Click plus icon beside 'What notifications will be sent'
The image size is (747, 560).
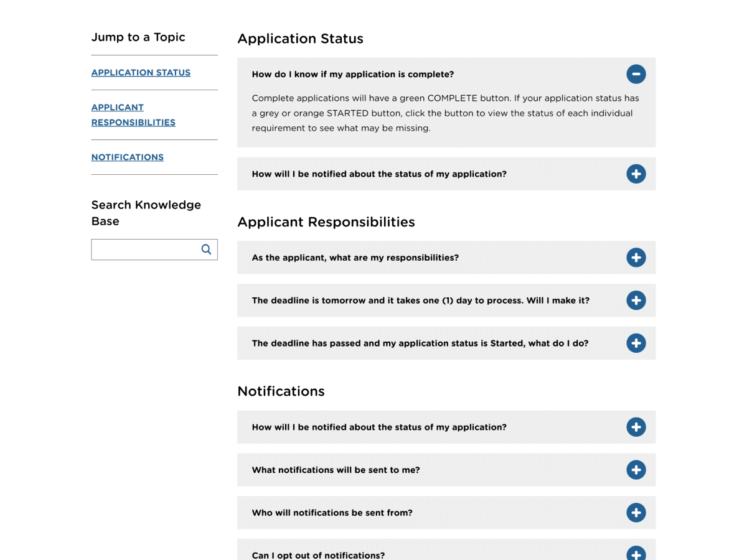pos(636,470)
